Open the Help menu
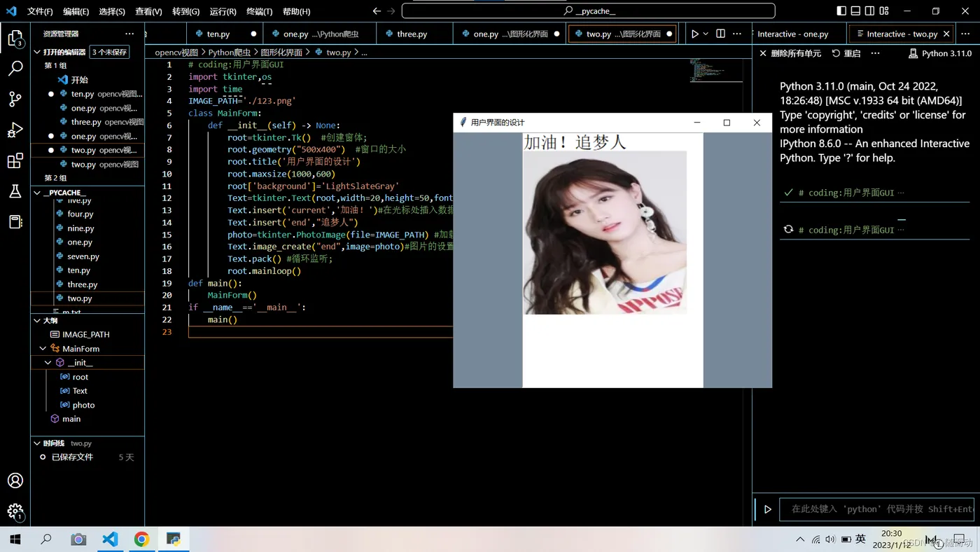Screen dimensions: 980x552 point(296,11)
